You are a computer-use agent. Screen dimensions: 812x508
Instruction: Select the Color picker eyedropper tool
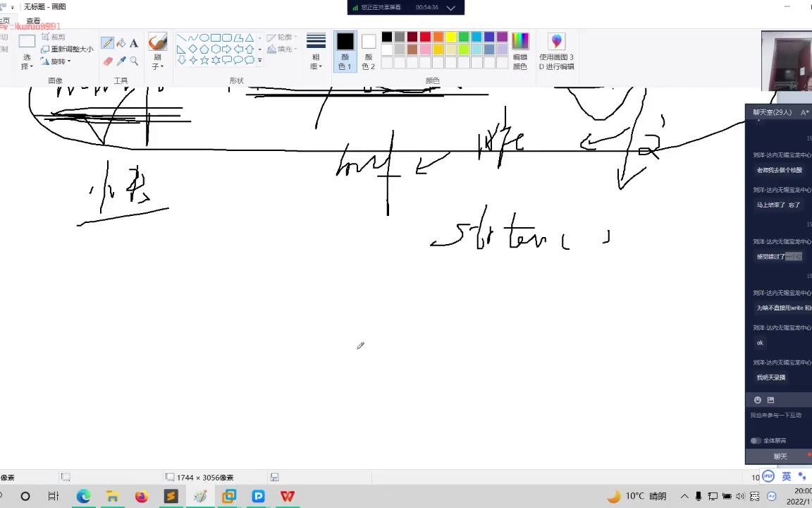pyautogui.click(x=121, y=61)
